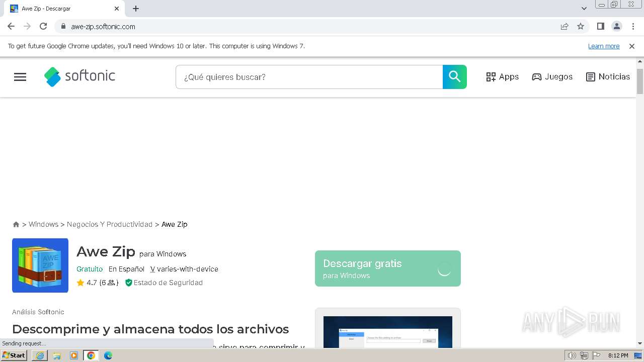Image resolution: width=644 pixels, height=362 pixels.
Task: Click the Softonic logo
Action: (79, 76)
